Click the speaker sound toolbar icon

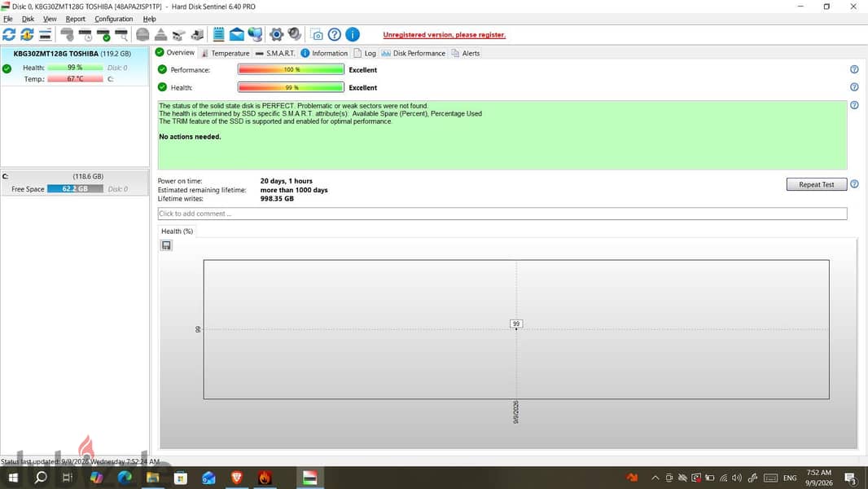click(x=295, y=34)
